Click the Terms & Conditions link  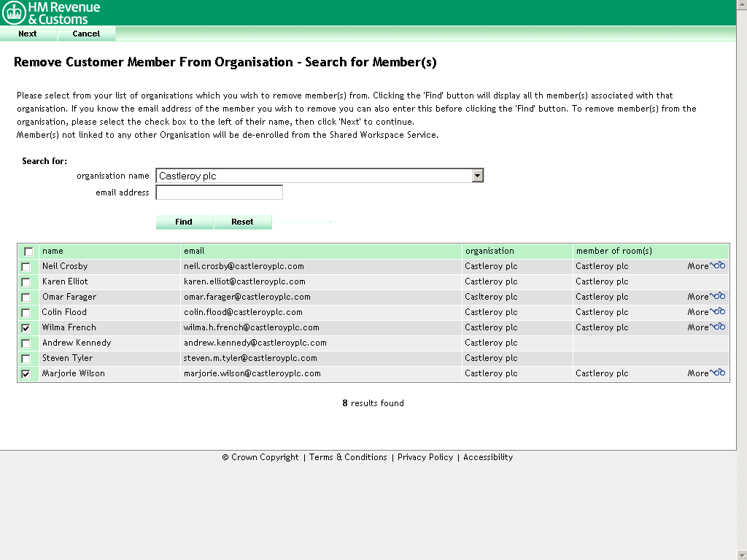[x=347, y=457]
